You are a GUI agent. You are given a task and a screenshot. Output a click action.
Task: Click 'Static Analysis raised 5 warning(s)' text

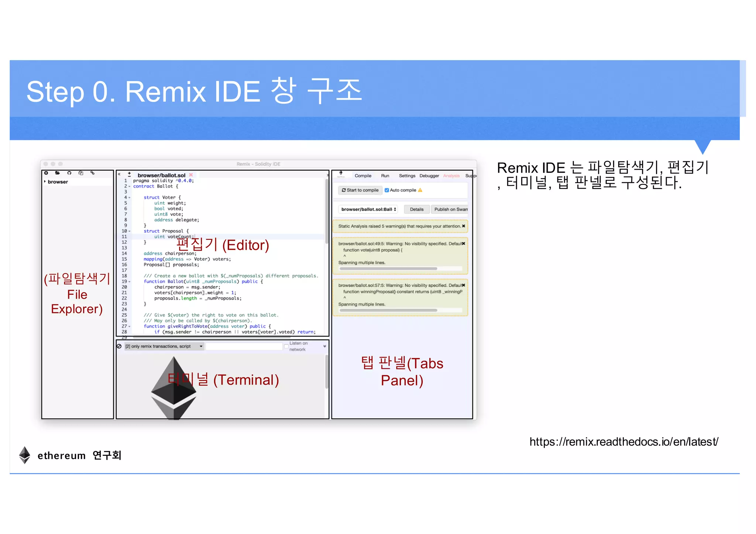372,226
